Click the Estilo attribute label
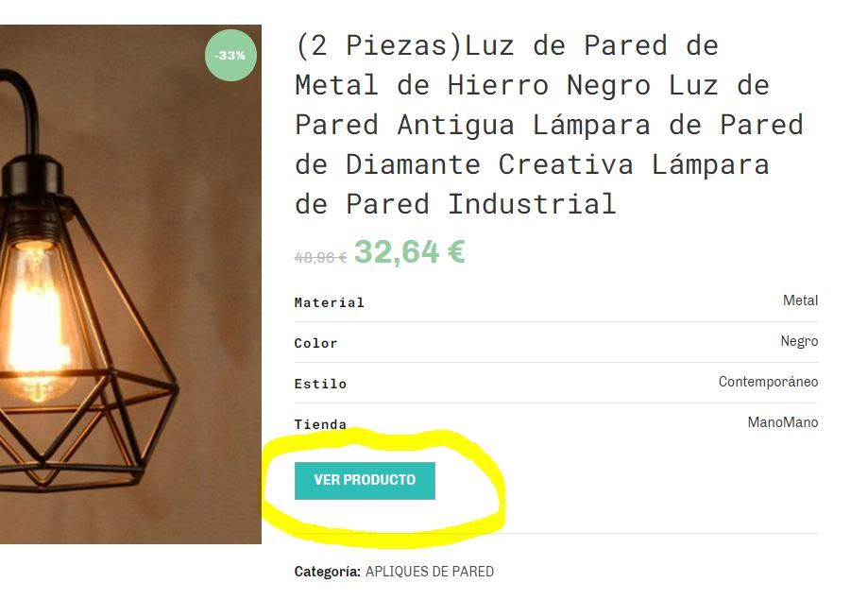Screen dimensions: 868x600 (320, 384)
